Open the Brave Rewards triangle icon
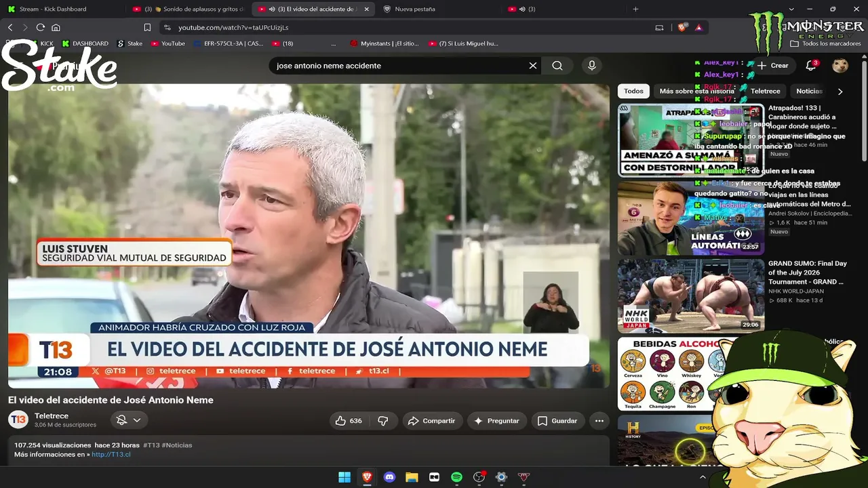 point(698,27)
